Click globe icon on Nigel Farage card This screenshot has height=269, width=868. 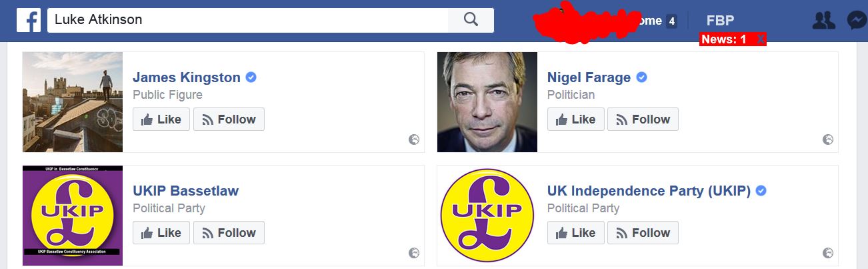(x=828, y=140)
